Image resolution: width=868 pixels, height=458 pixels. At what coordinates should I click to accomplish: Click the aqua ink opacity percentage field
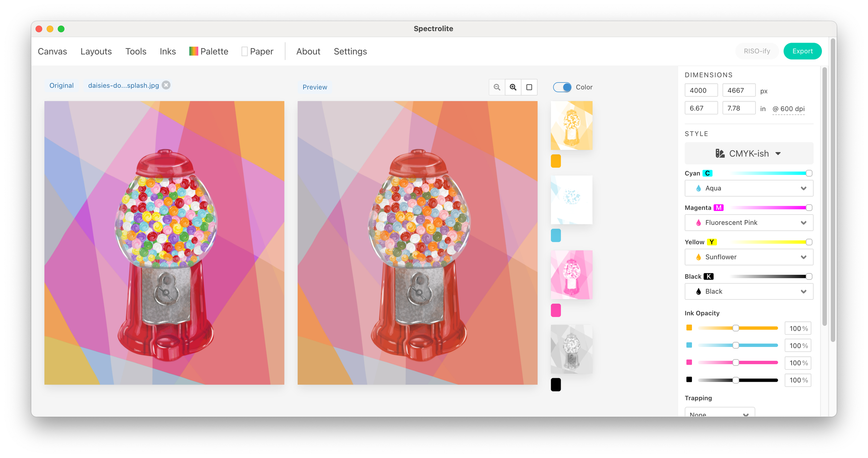tap(798, 346)
